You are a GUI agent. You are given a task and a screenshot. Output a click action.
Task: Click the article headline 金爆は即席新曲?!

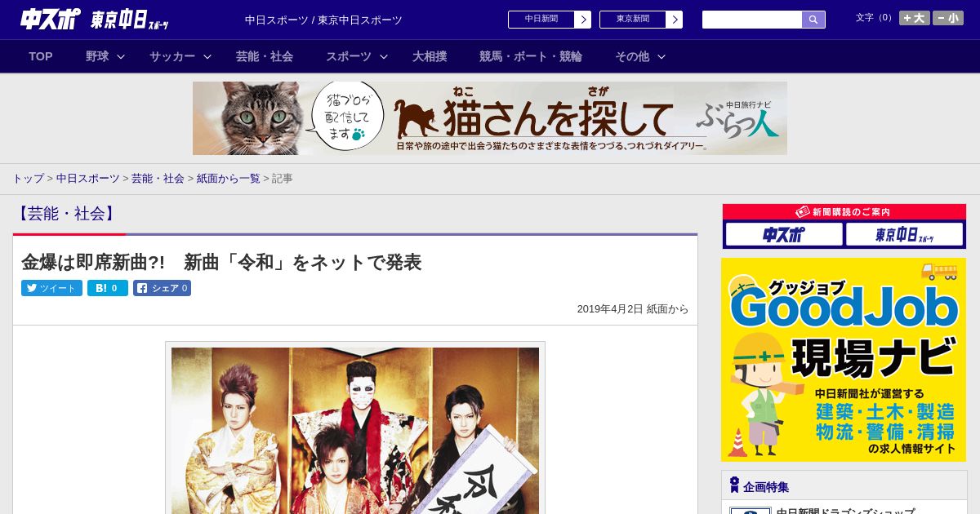221,262
